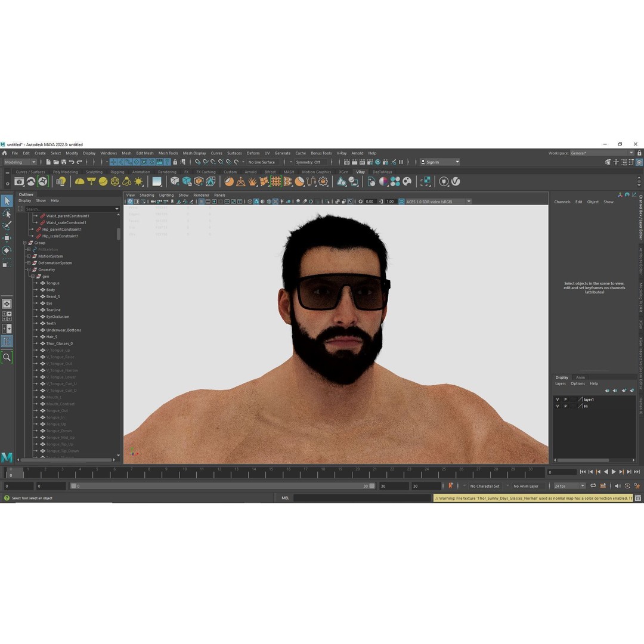Image resolution: width=644 pixels, height=644 pixels.
Task: Open the Modeling menu set dropdown
Action: pyautogui.click(x=20, y=162)
